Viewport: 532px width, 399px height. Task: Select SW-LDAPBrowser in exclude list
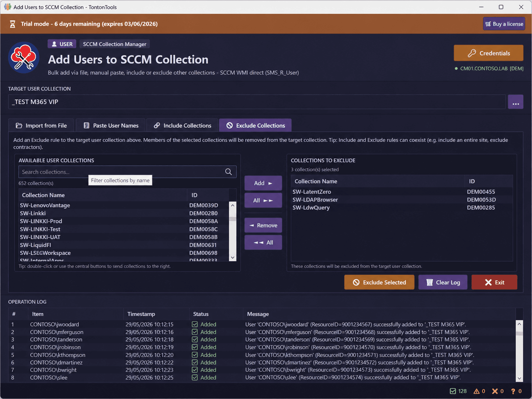[402, 200]
